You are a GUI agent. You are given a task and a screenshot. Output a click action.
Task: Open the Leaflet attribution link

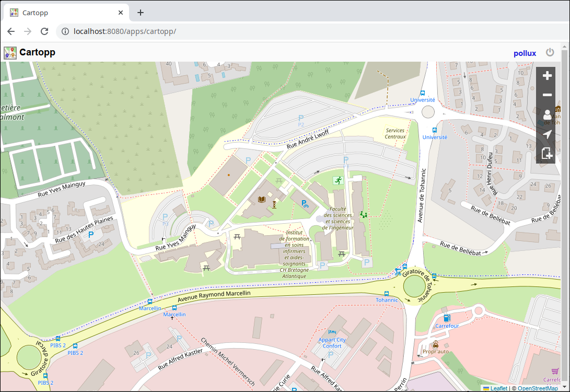click(x=498, y=388)
